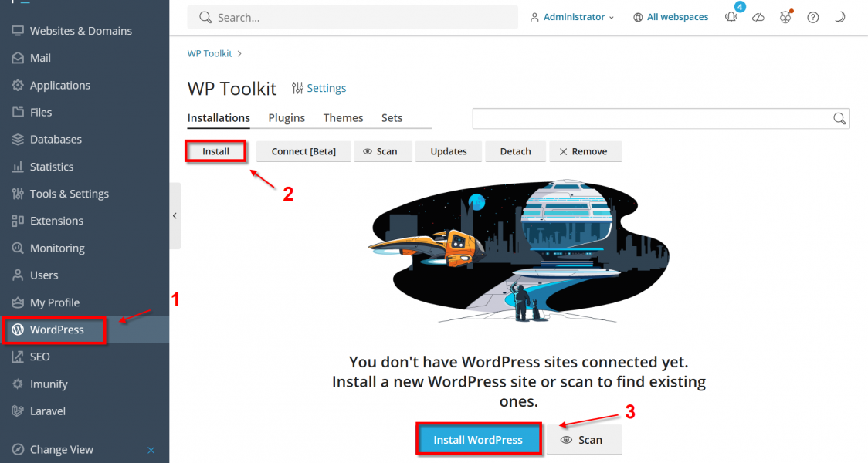The width and height of the screenshot is (868, 463).
Task: Click the Monitoring magnifier icon
Action: tap(18, 248)
